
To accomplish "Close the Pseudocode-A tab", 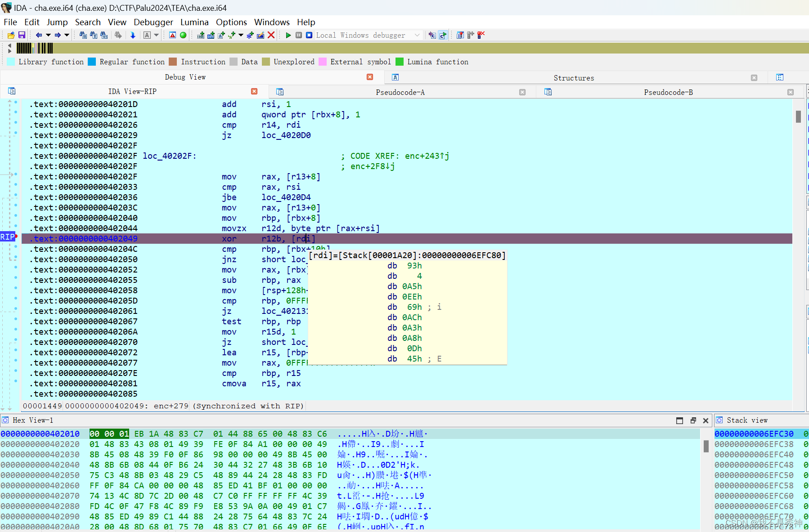I will (x=522, y=92).
